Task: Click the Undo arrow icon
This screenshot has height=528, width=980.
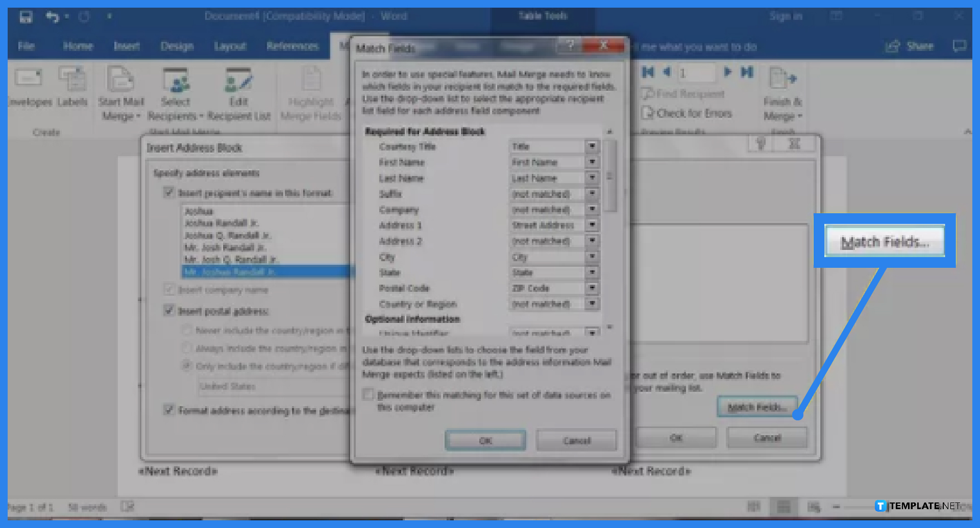Action: point(52,17)
